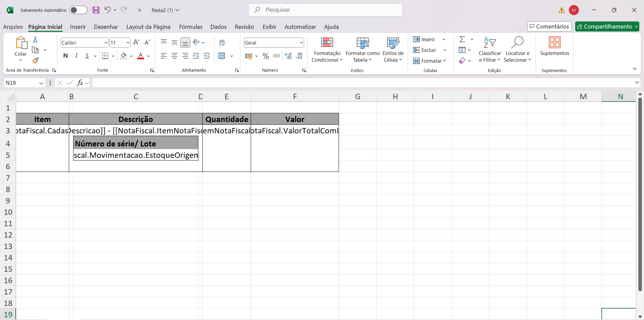Expand the Name Box dropdown arrow

pyautogui.click(x=41, y=83)
